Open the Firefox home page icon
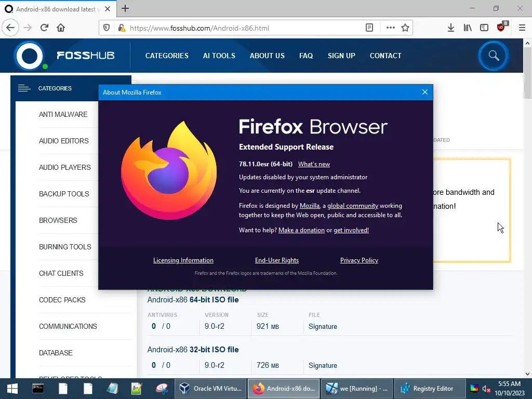 pos(61,28)
